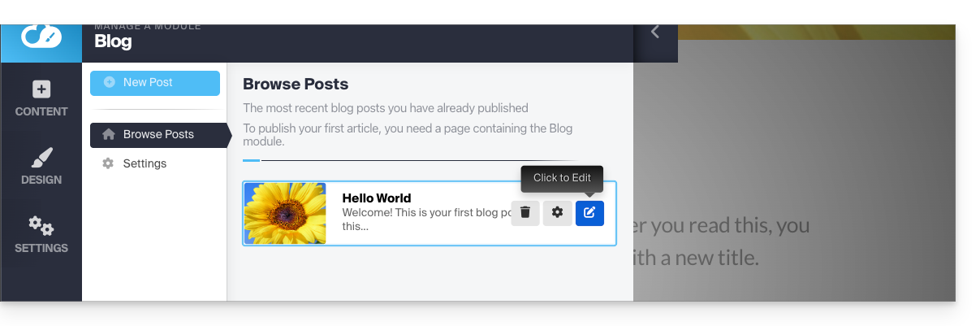Click the home icon beside Browse Posts
The height and width of the screenshot is (326, 980).
[x=109, y=135]
